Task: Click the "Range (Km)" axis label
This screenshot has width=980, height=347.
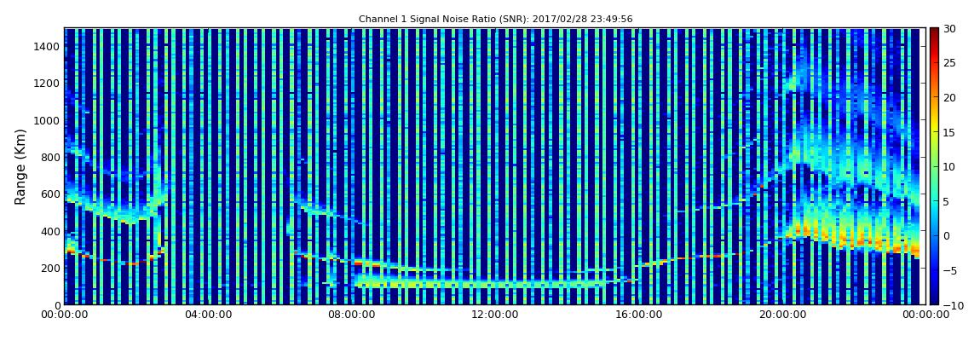Action: pos(20,166)
